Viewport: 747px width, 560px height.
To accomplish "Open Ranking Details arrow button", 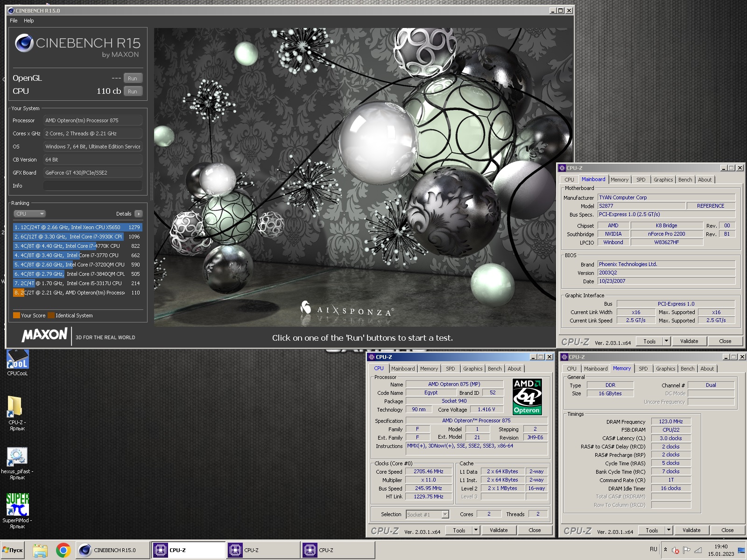I will [x=138, y=214].
